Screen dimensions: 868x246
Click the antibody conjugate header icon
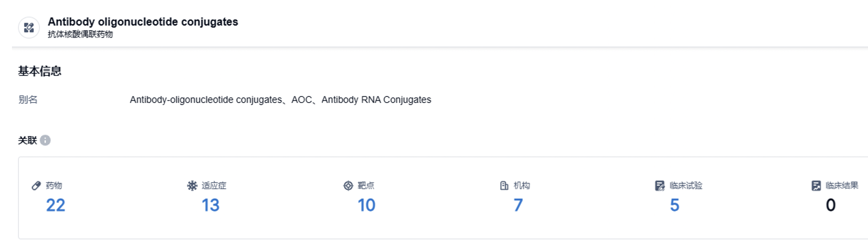[29, 27]
